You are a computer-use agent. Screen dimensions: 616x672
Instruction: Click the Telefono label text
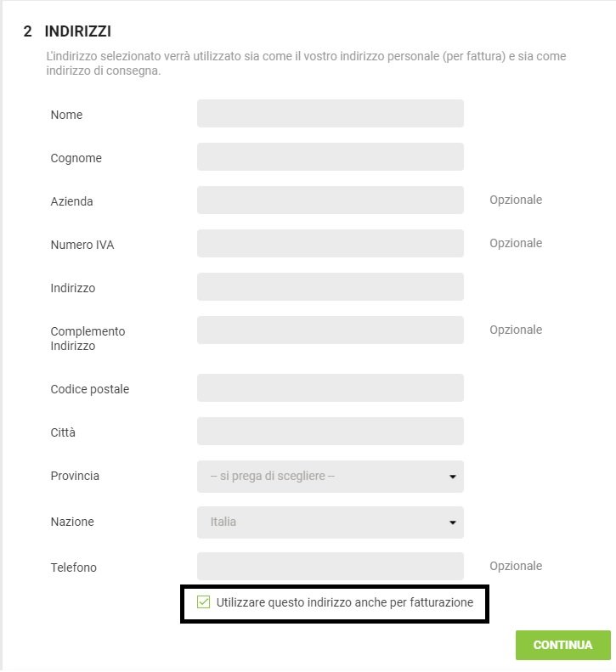pos(74,568)
